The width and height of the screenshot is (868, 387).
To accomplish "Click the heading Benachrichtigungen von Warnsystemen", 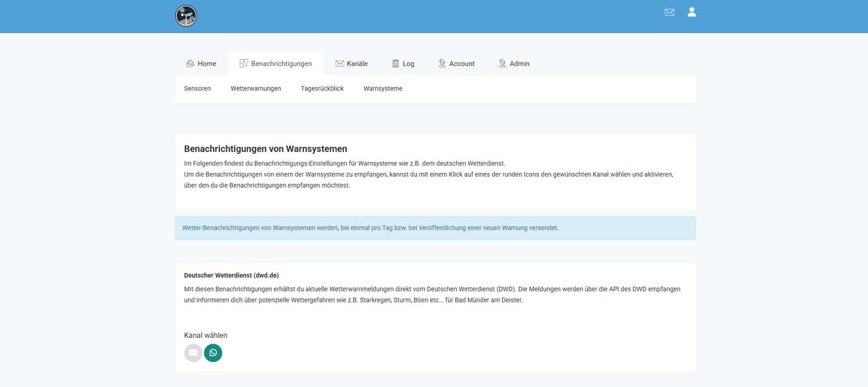I will (266, 149).
